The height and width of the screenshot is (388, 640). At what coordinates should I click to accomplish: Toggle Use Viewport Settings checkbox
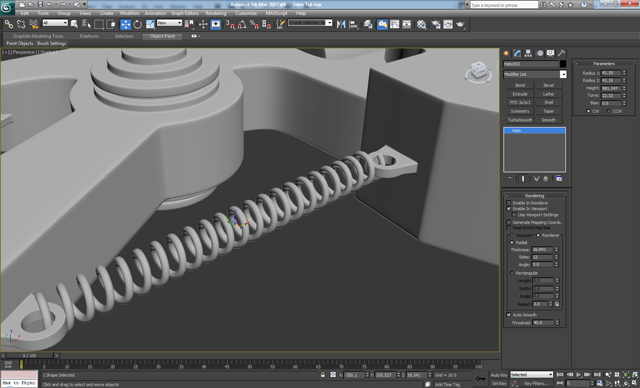(x=514, y=215)
